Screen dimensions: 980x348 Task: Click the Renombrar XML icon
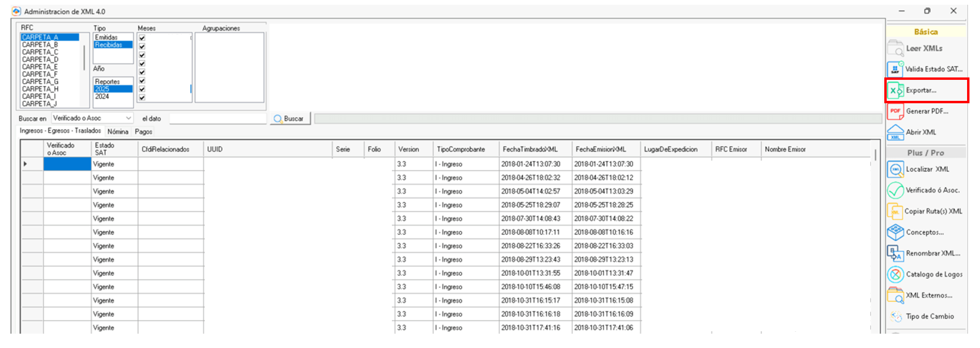tap(895, 253)
